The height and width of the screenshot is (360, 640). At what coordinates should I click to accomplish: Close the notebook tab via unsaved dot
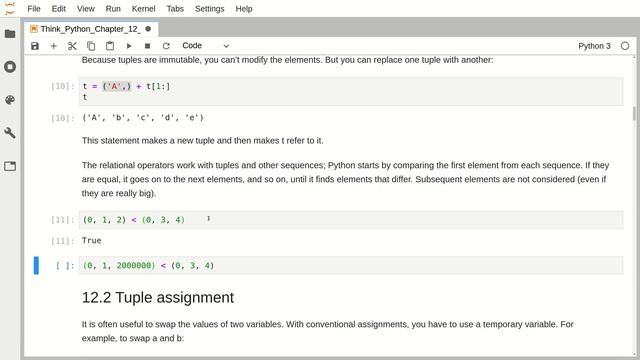tap(148, 29)
